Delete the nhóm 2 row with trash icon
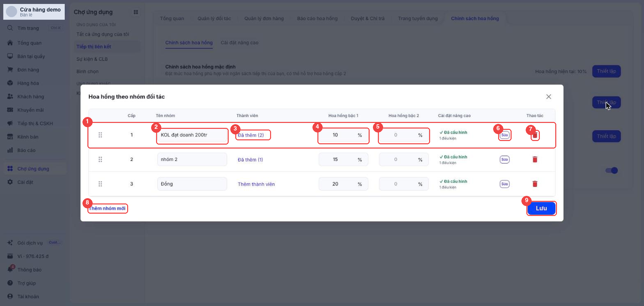644x306 pixels. coord(535,159)
